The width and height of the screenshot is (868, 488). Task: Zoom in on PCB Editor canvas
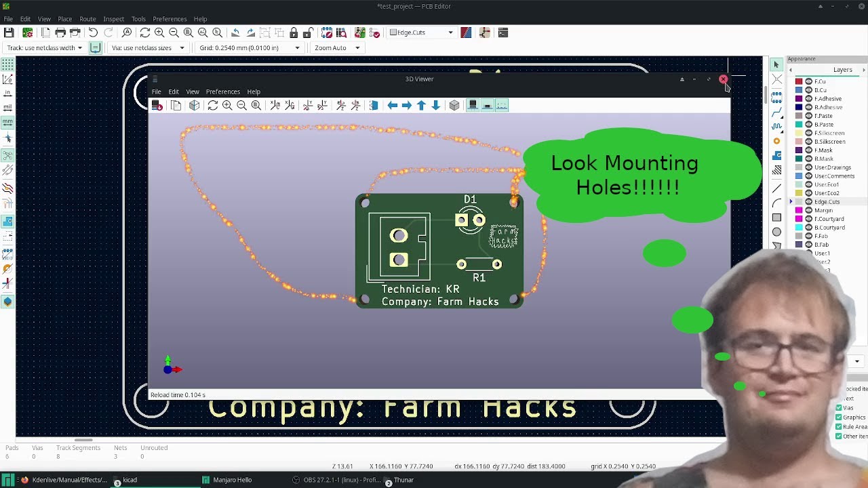point(159,33)
